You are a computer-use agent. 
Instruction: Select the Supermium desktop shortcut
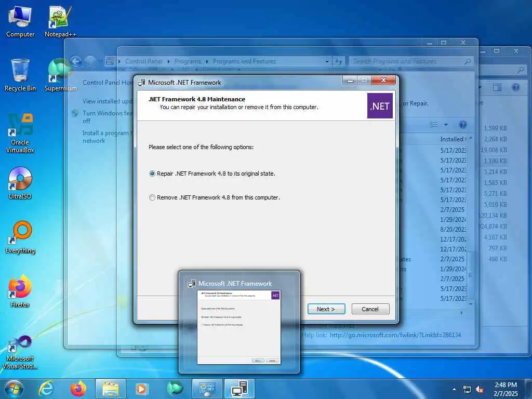point(60,75)
